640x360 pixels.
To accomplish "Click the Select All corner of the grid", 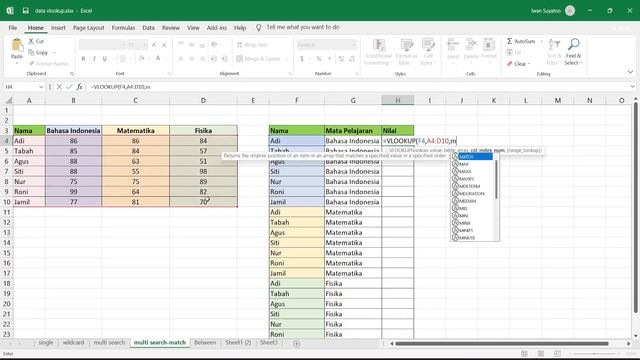I will 8,100.
